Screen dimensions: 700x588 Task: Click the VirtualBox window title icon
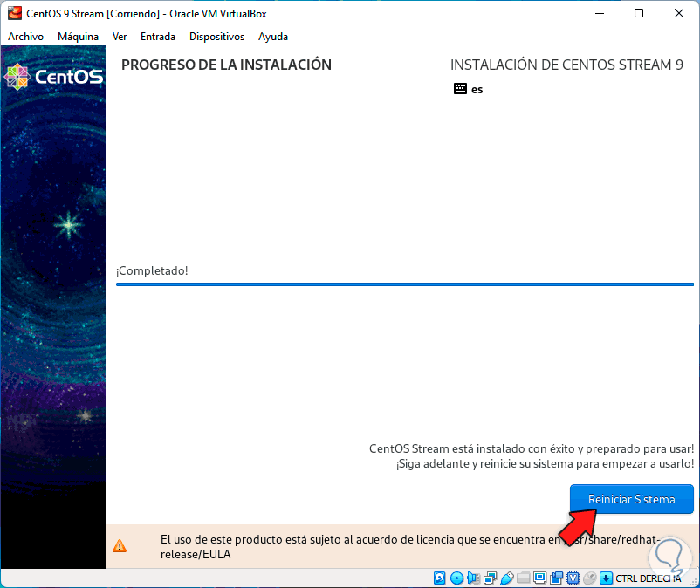tap(15, 13)
